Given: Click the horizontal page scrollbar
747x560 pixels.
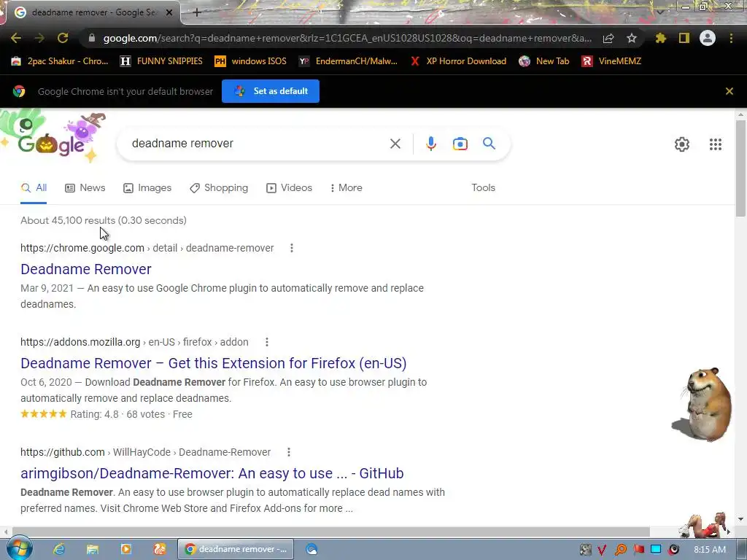Looking at the screenshot, I should [x=331, y=532].
